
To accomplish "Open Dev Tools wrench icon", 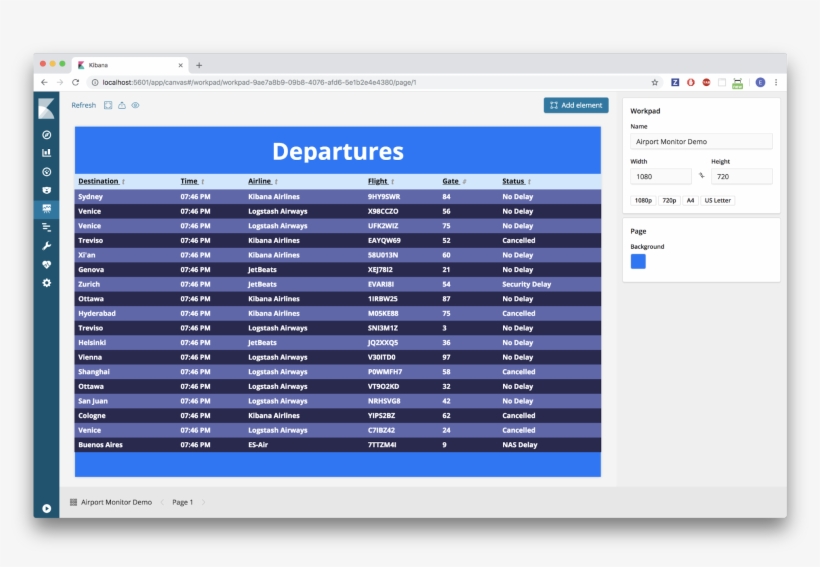I will click(46, 246).
